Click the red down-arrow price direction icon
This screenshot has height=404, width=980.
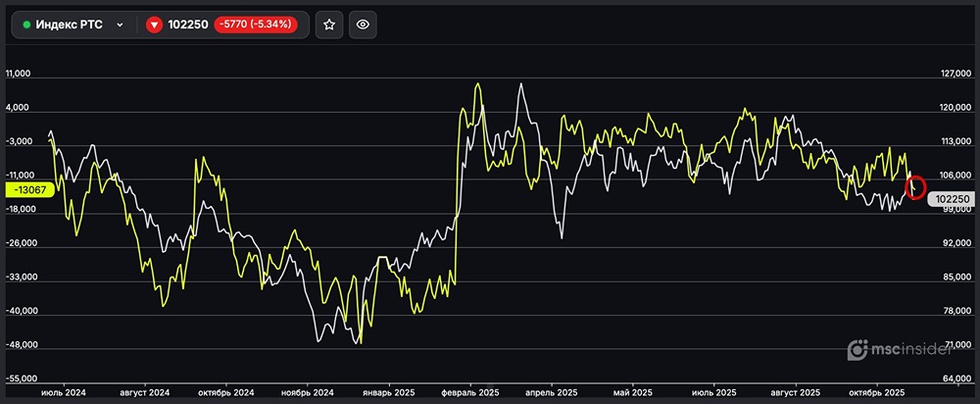155,25
